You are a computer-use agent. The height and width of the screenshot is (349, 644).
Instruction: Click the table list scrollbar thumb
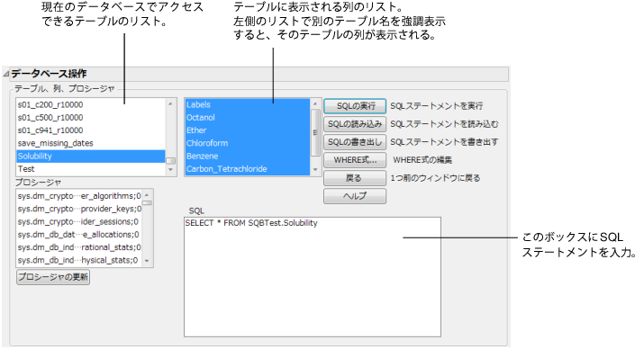170,161
